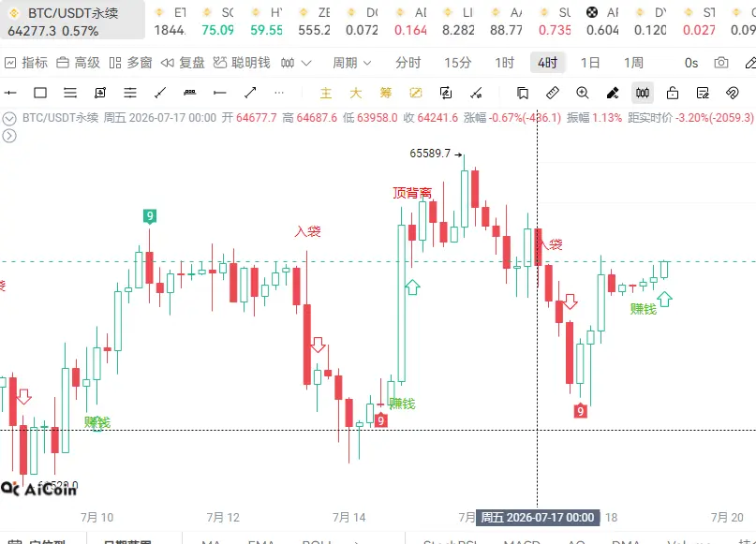Expand the circled right chevron below legend
756x544 pixels.
pos(9,137)
